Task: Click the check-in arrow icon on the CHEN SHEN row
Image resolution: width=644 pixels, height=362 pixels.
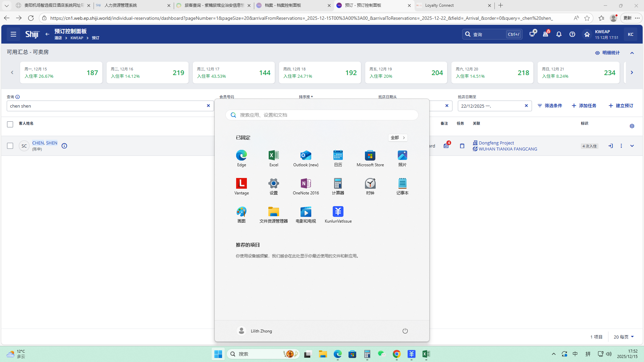Action: [610, 146]
